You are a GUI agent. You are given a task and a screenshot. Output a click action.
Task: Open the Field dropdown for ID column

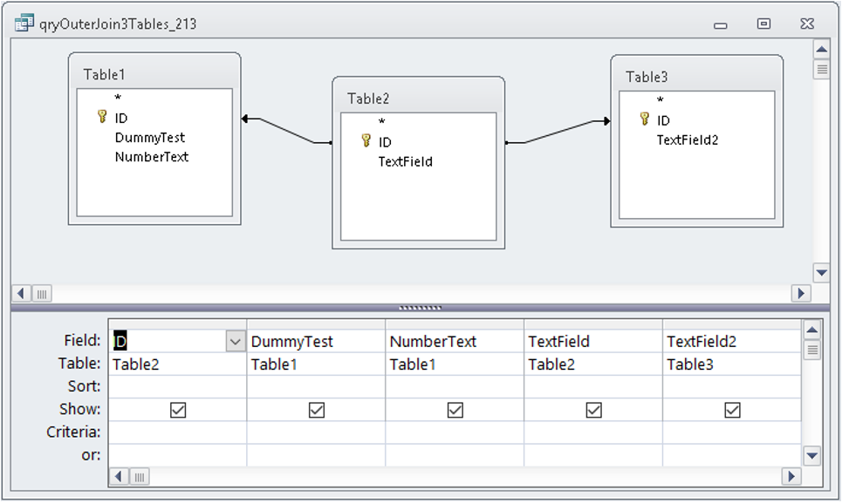coord(236,341)
